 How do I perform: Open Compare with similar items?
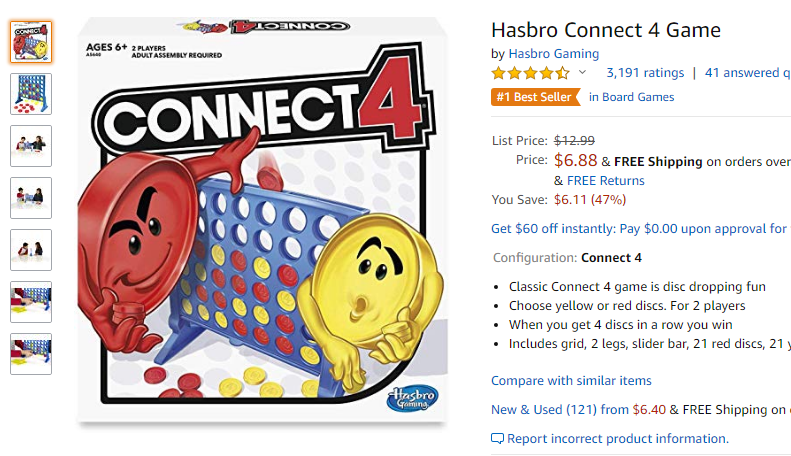pyautogui.click(x=571, y=380)
